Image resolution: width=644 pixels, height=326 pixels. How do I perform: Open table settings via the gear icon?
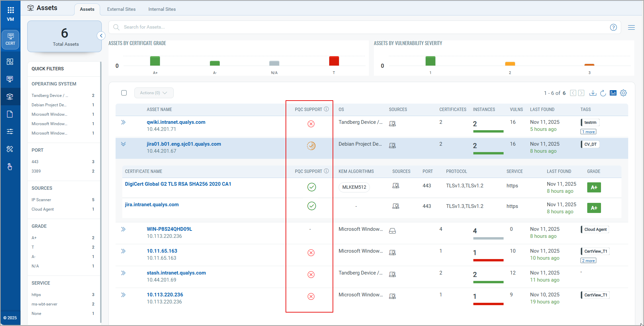point(624,93)
